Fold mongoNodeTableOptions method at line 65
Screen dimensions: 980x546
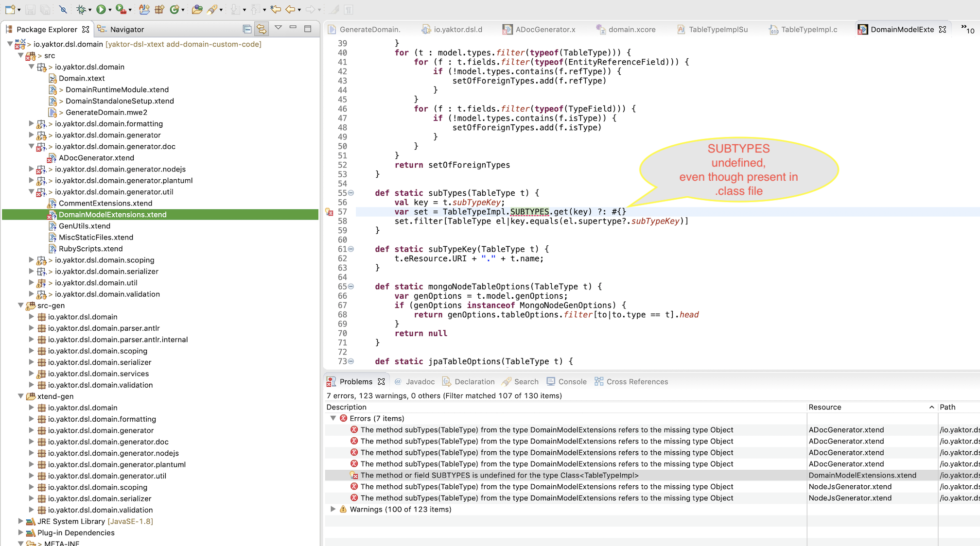[x=351, y=287]
